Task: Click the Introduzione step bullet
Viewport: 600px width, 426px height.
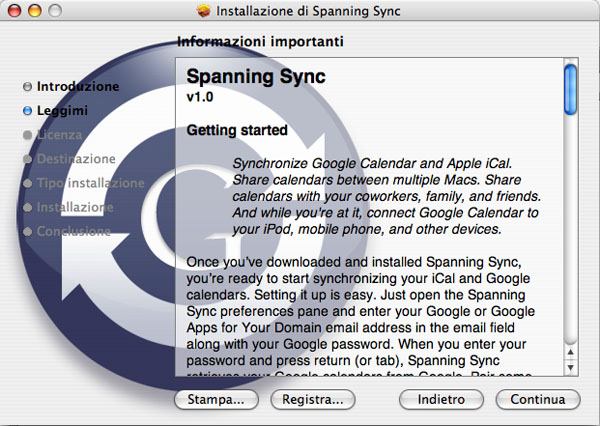Action: tap(27, 87)
